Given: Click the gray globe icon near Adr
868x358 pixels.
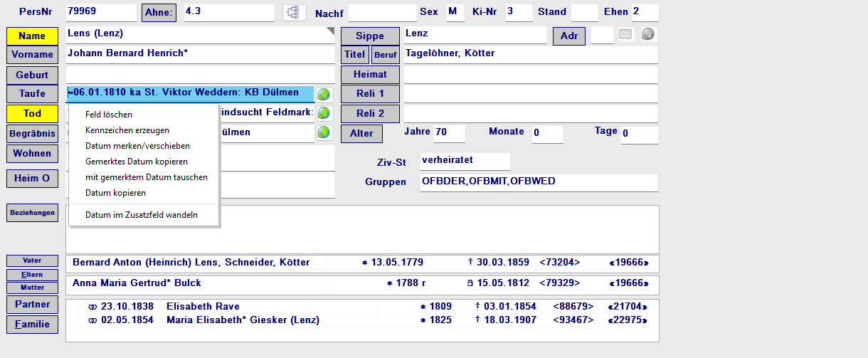Looking at the screenshot, I should coord(647,35).
